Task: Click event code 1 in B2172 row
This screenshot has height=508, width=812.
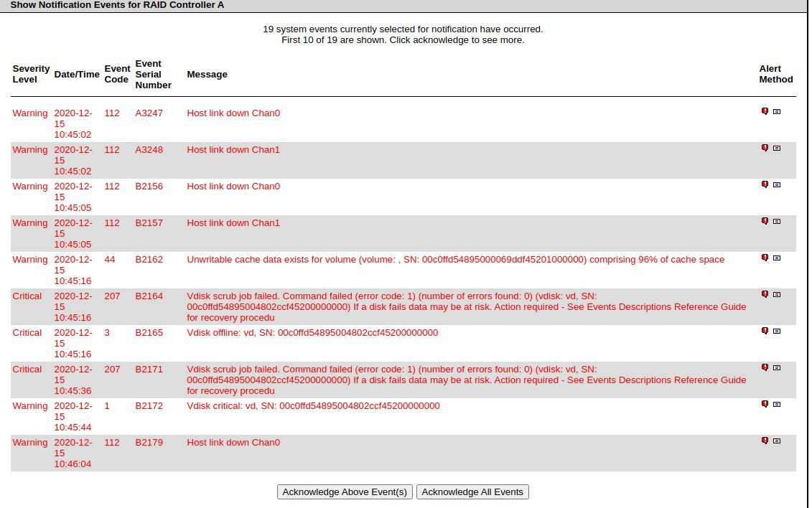Action: coord(107,406)
